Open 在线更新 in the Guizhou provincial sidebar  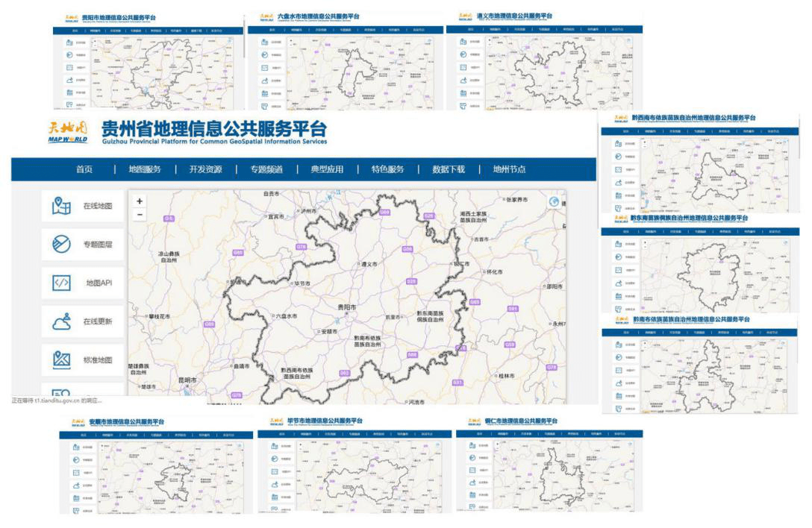(82, 321)
